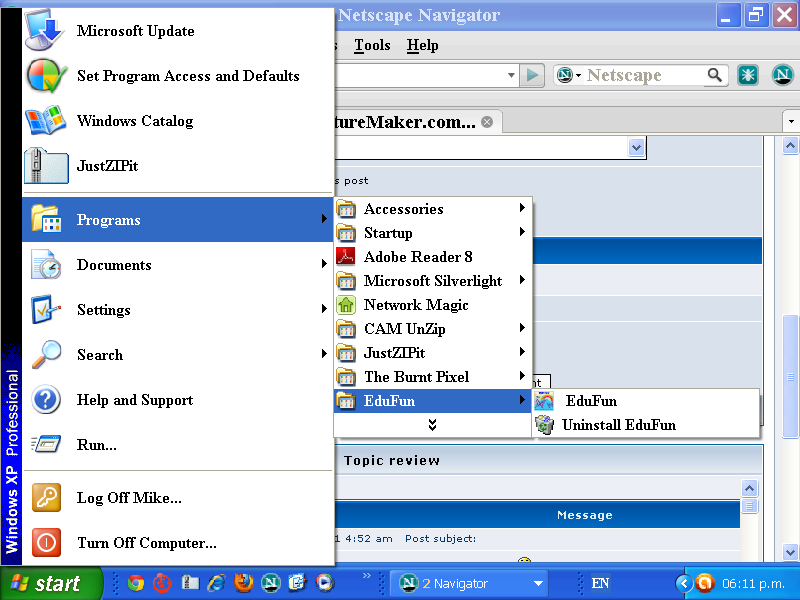The width and height of the screenshot is (800, 600).
Task: Expand the Startup submenu
Action: pyautogui.click(x=433, y=233)
